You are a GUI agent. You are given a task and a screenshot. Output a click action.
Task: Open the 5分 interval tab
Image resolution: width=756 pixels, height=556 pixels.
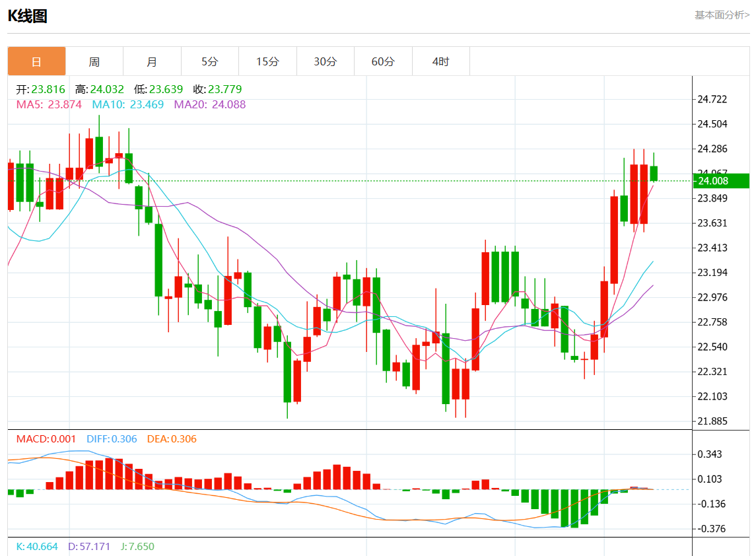coord(210,61)
